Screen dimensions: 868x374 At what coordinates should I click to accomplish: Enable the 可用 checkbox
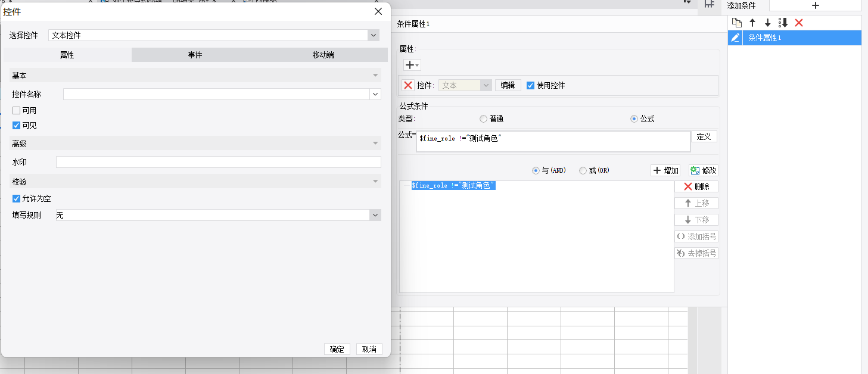(x=17, y=110)
